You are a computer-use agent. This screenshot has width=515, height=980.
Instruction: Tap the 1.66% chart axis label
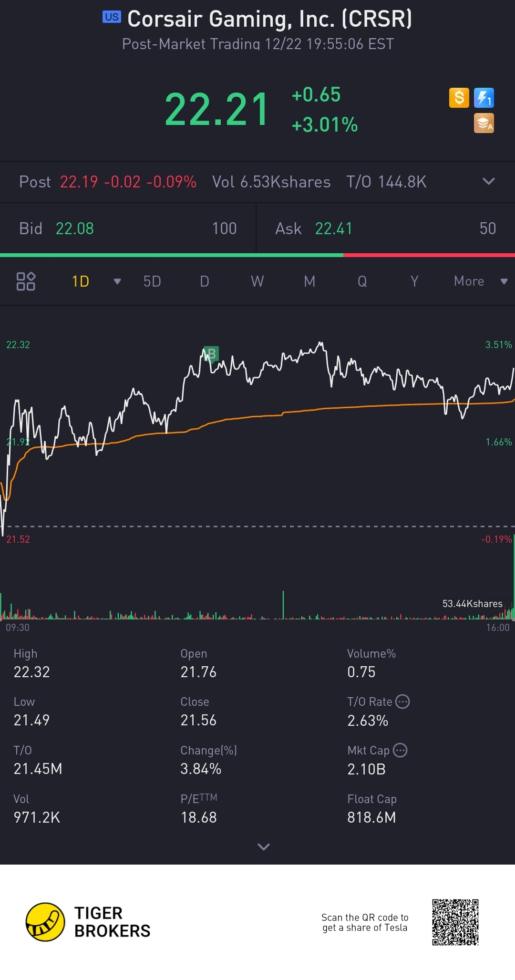[499, 442]
